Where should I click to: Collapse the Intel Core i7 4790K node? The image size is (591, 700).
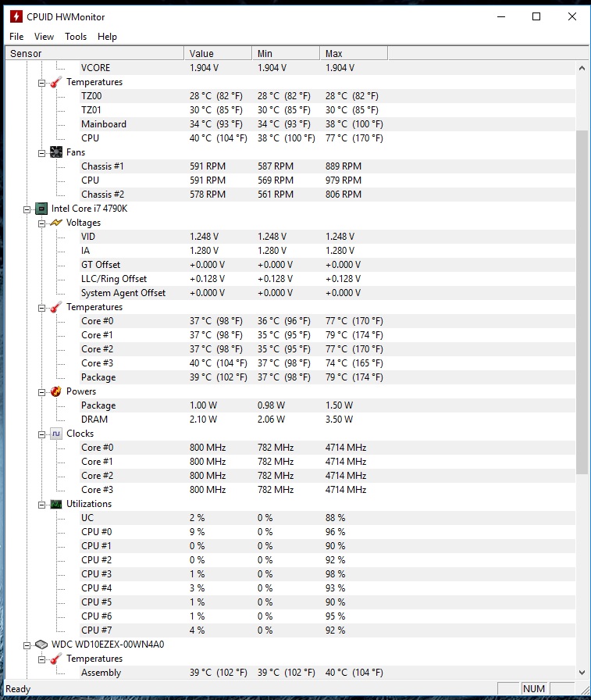click(27, 209)
